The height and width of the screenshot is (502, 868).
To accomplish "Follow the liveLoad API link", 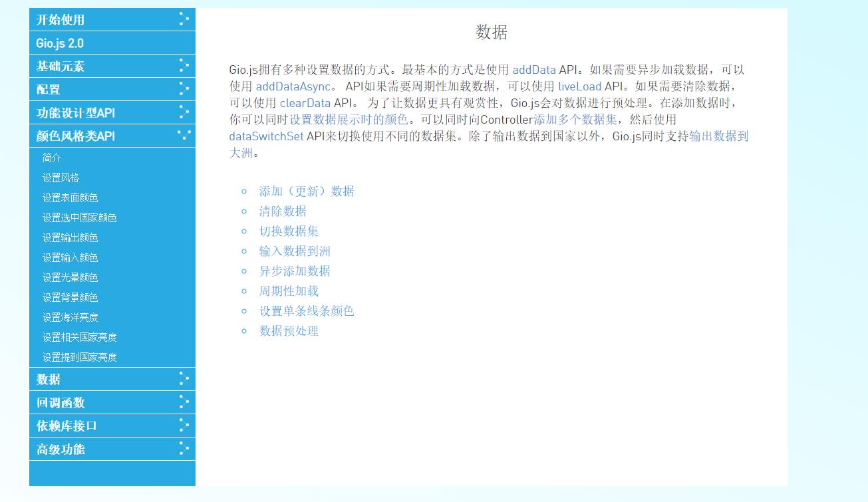I will 579,86.
